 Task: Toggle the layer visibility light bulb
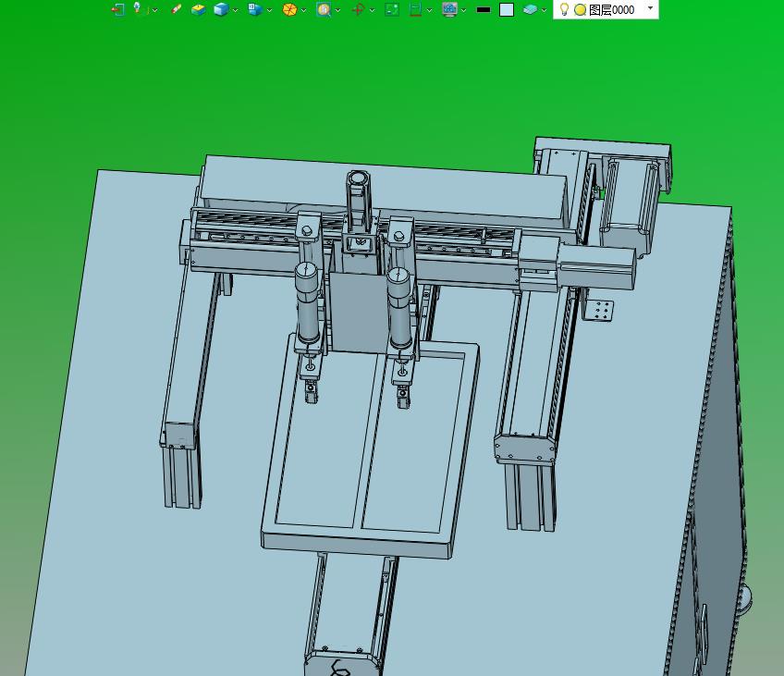pyautogui.click(x=564, y=9)
